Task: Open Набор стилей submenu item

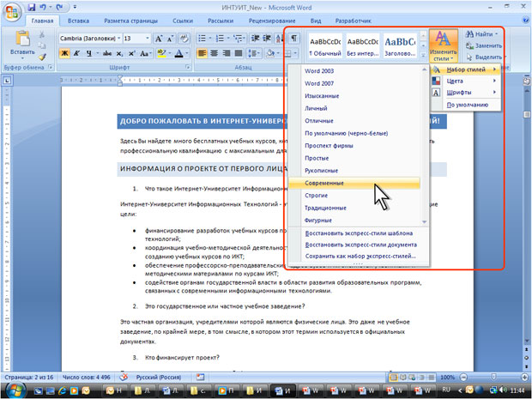Action: 465,70
